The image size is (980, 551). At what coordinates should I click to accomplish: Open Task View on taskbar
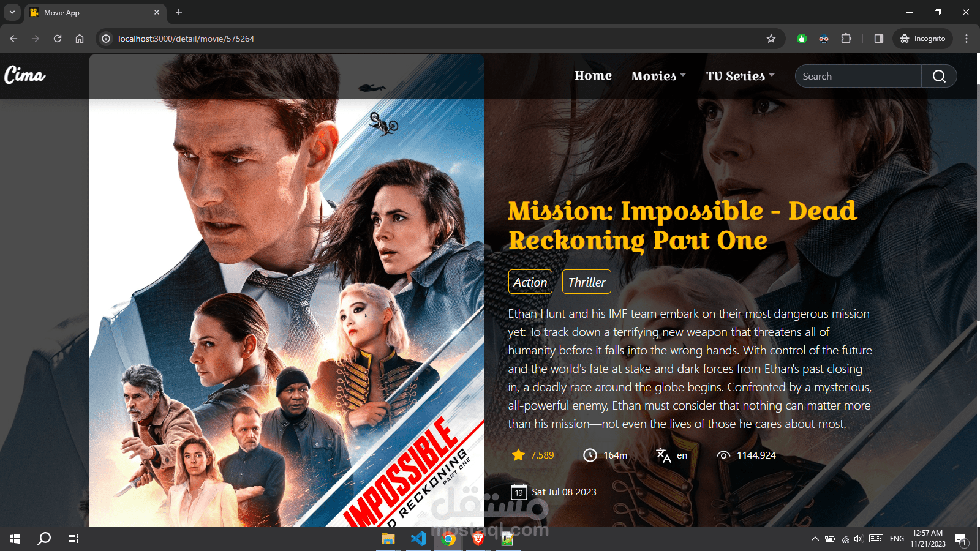(x=73, y=539)
